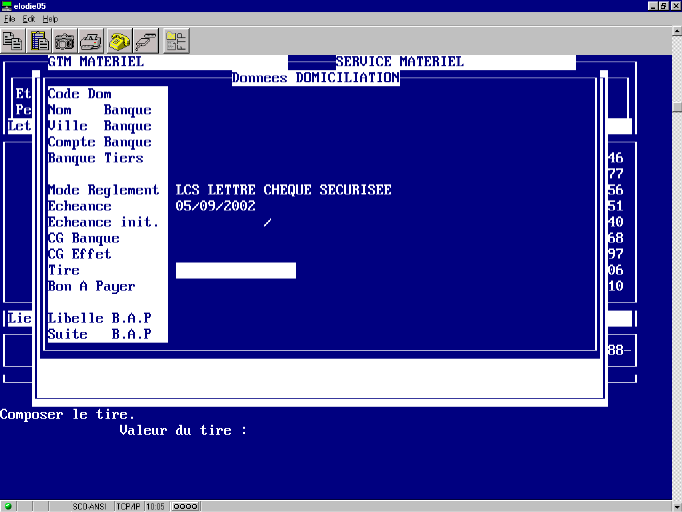Restore the elodie05 window size
Viewport: 682px width, 512px height.
coord(663,6)
